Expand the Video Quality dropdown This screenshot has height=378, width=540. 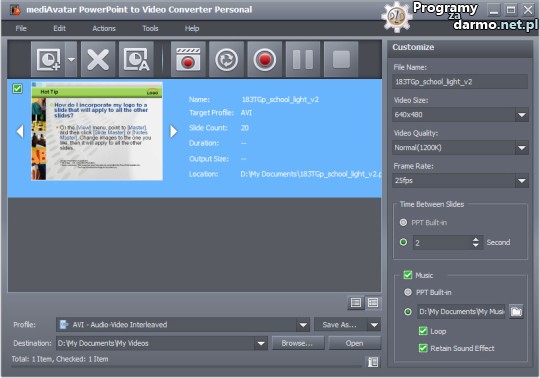point(521,148)
